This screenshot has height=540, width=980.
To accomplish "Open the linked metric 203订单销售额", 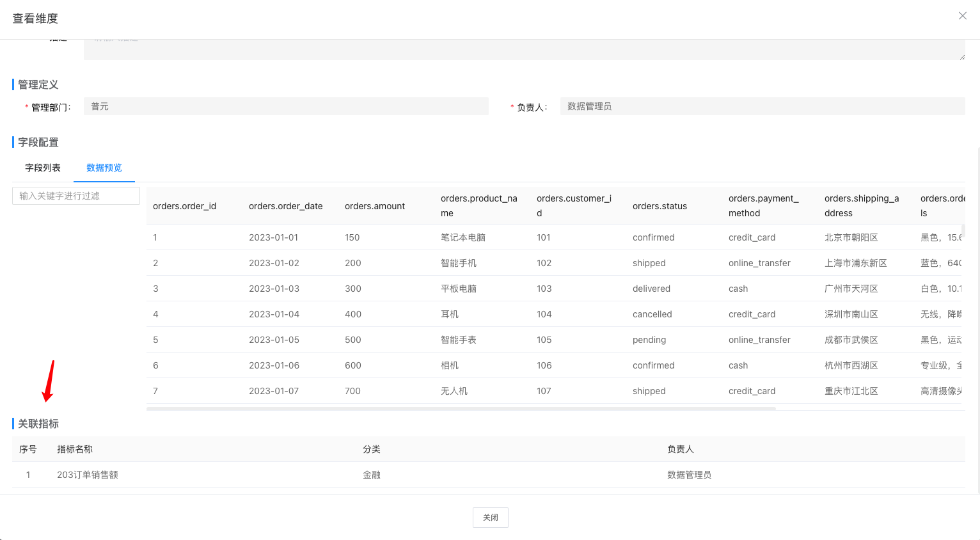I will click(87, 475).
